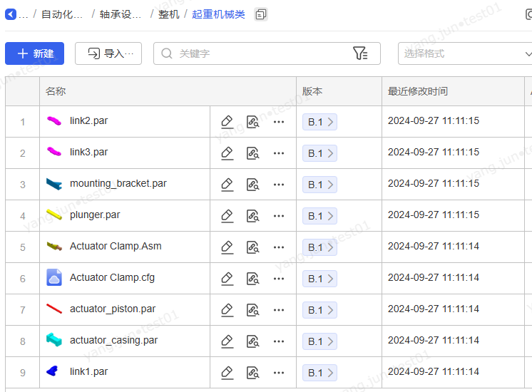The image size is (532, 392).
Task: Click the edit pencil icon for link2.par
Action: [227, 122]
